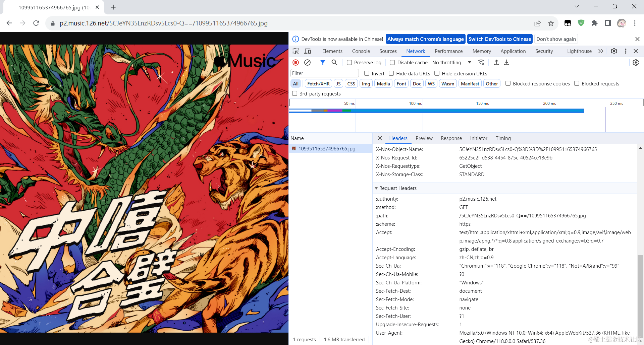Viewport: 644px width, 345px height.
Task: Open network conditions wifi icon
Action: 481,62
